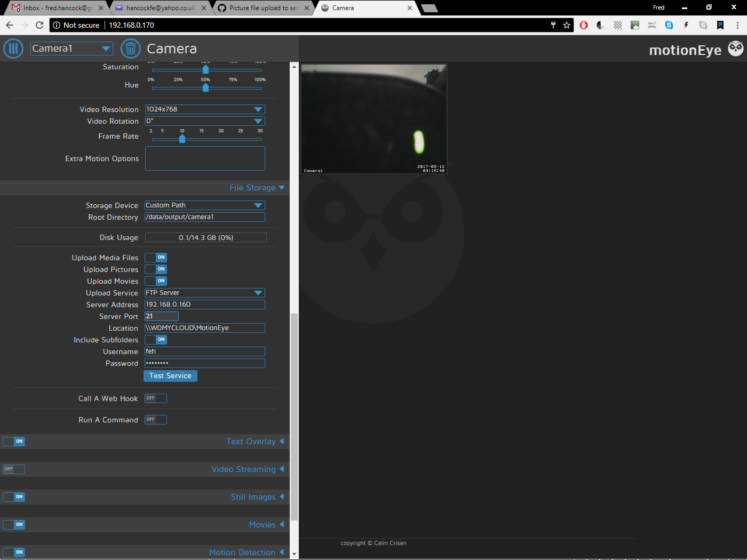Adjust the Hue slider handle
Screen dimensions: 747x560
tap(205, 87)
